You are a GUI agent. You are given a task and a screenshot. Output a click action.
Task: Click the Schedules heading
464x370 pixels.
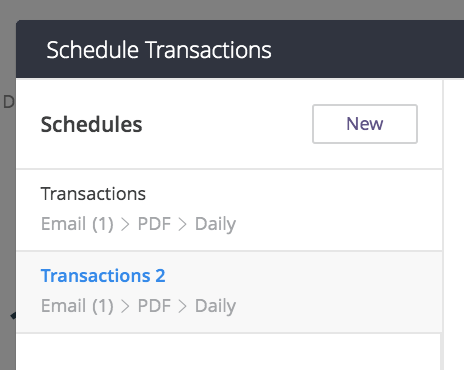point(91,124)
